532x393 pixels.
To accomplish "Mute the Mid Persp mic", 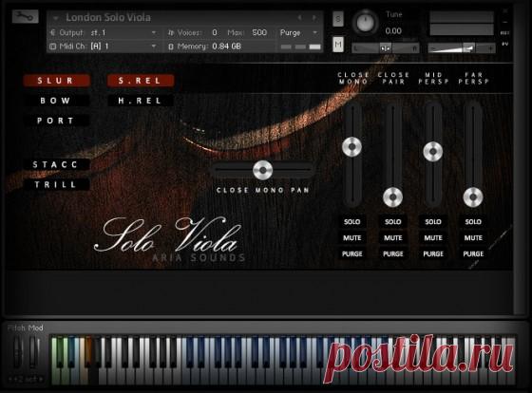I will (433, 238).
